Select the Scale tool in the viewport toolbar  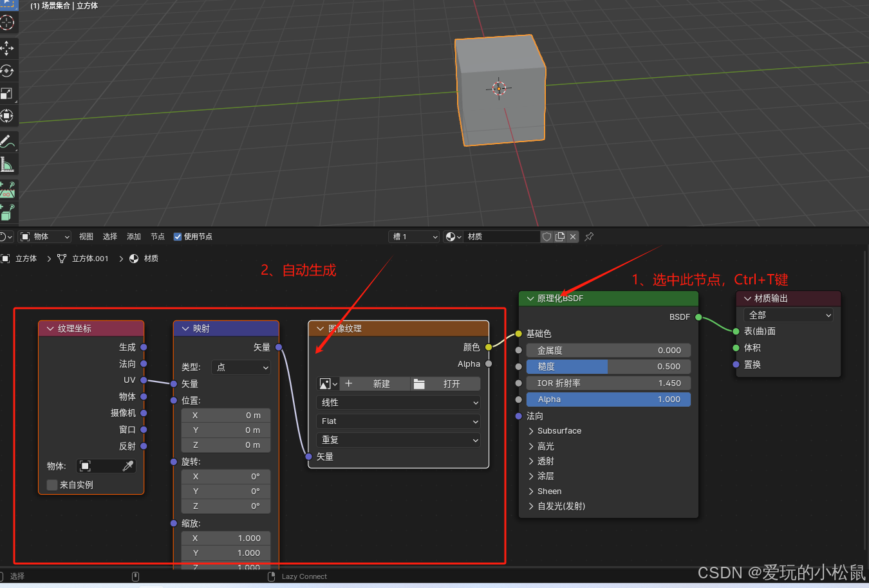[8, 94]
